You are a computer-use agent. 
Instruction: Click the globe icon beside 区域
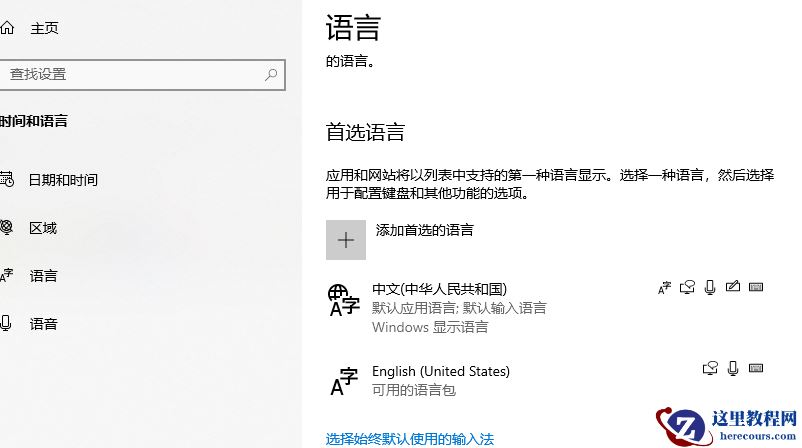(6, 227)
